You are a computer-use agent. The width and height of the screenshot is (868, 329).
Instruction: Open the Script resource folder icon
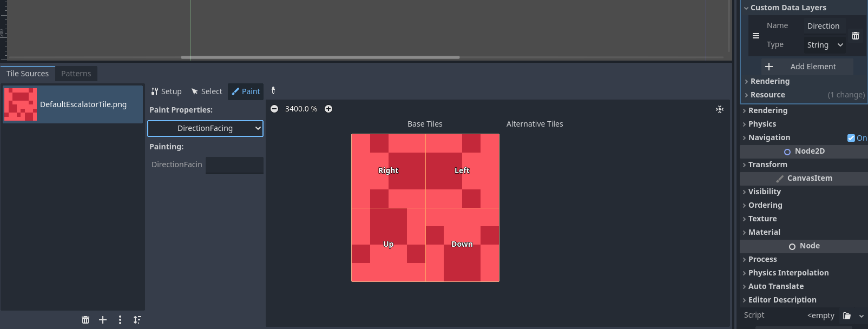coord(847,315)
